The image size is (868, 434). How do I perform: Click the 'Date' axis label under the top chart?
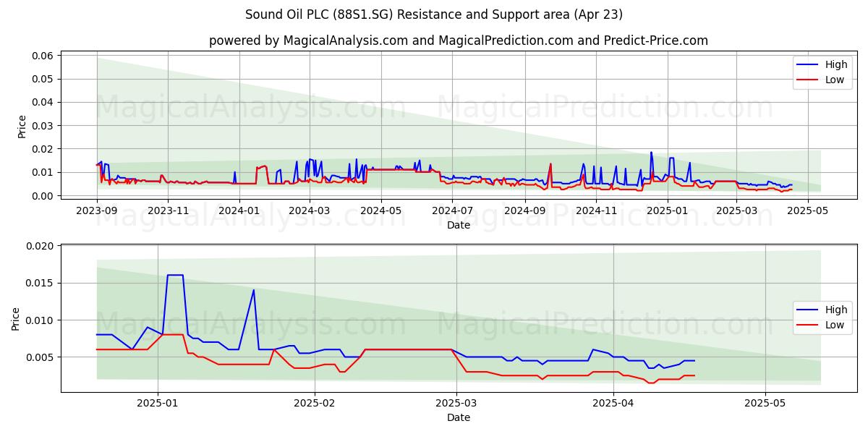[459, 225]
